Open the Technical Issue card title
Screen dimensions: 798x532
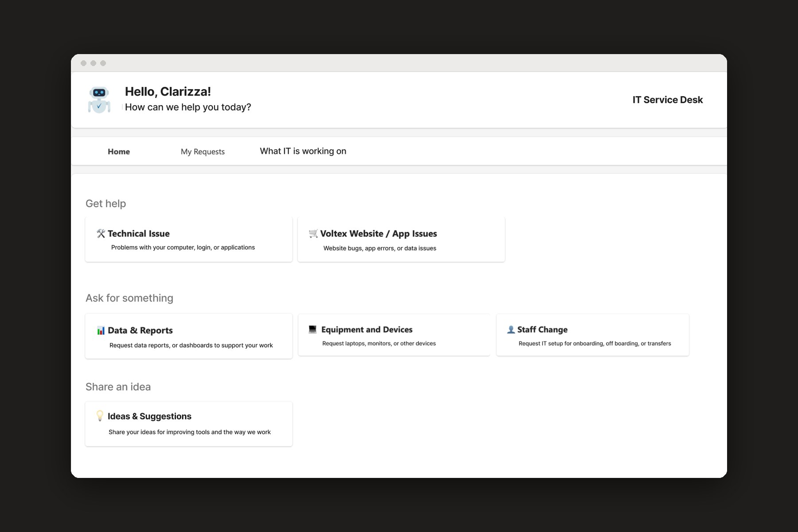[x=139, y=234]
